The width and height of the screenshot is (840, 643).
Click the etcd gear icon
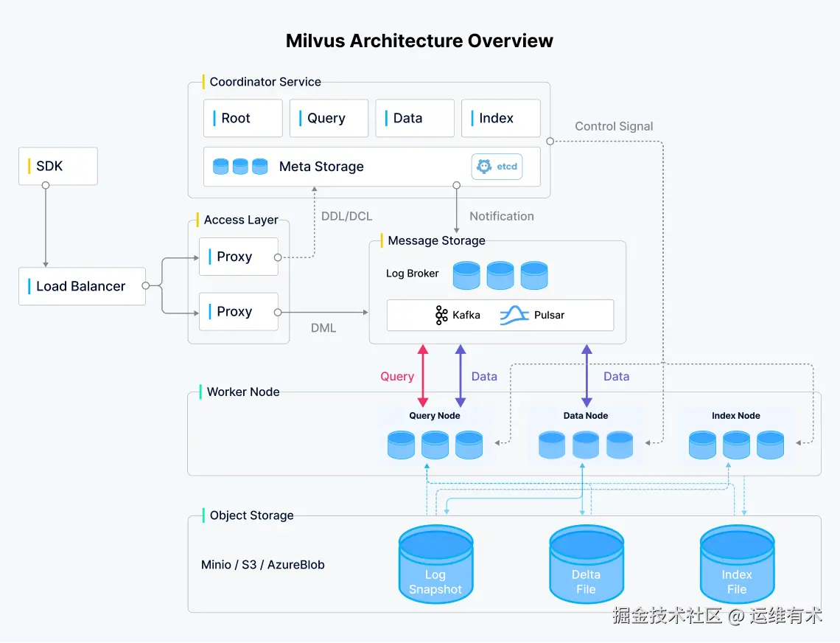[x=484, y=167]
